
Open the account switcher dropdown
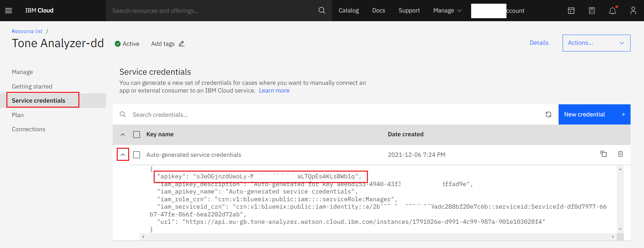pyautogui.click(x=498, y=11)
